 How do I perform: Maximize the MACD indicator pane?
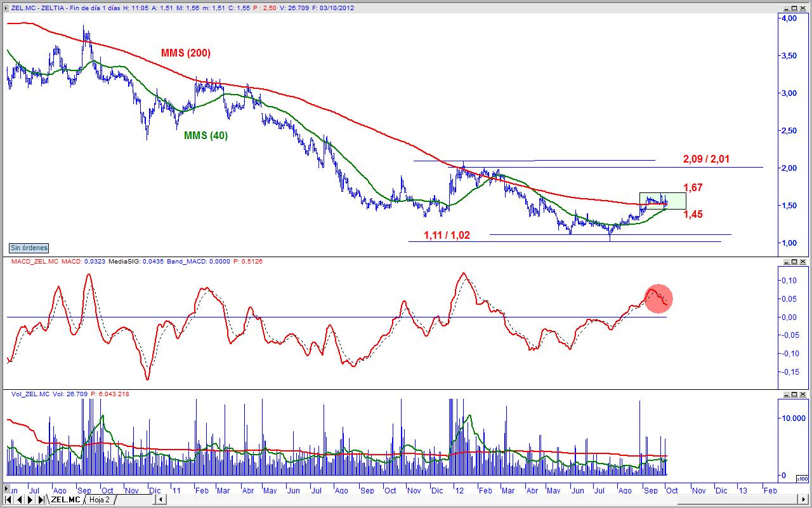coord(794,261)
